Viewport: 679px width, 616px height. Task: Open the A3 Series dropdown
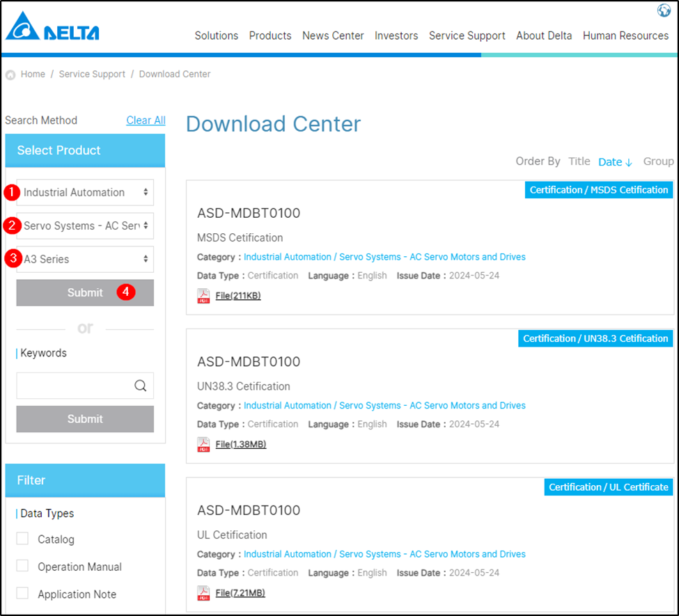coord(85,259)
